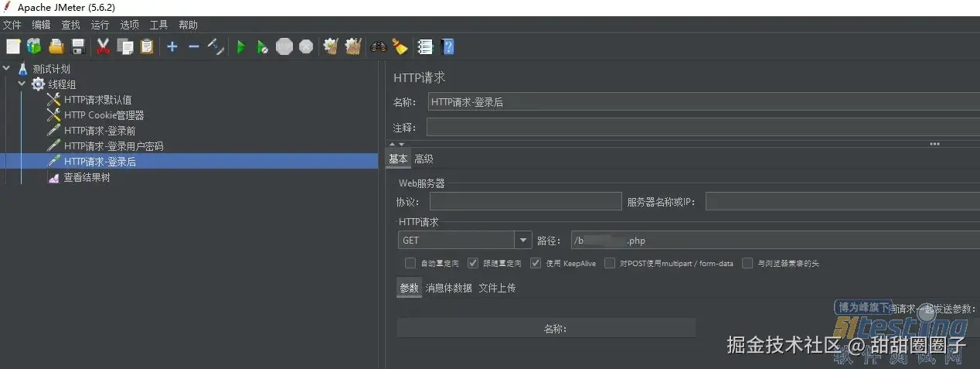980x369 pixels.
Task: Click the Reset search broom icon
Action: click(x=400, y=46)
